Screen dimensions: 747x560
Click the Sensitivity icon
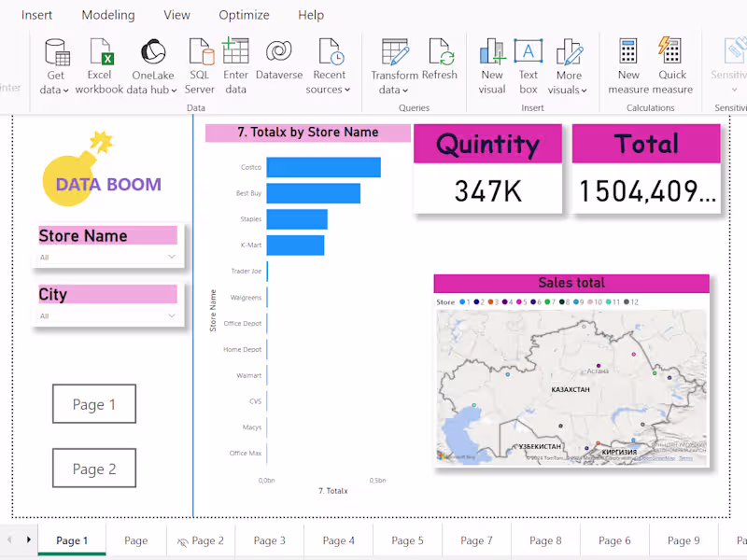pyautogui.click(x=735, y=51)
